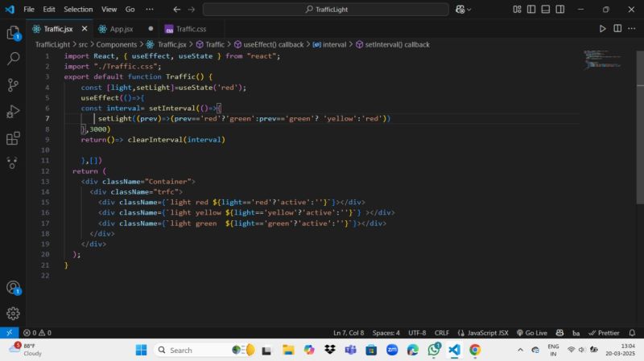The width and height of the screenshot is (644, 361).
Task: Open errors and warnings count
Action: (x=37, y=333)
